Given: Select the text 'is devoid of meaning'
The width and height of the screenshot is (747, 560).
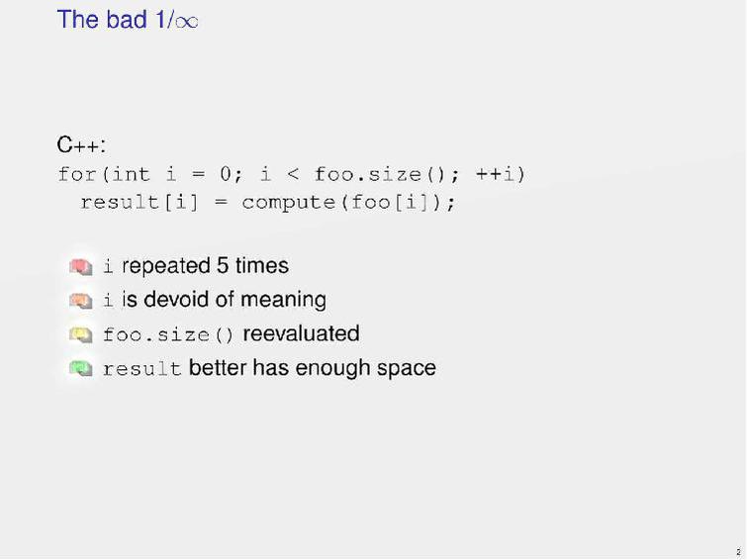Looking at the screenshot, I should [x=224, y=300].
